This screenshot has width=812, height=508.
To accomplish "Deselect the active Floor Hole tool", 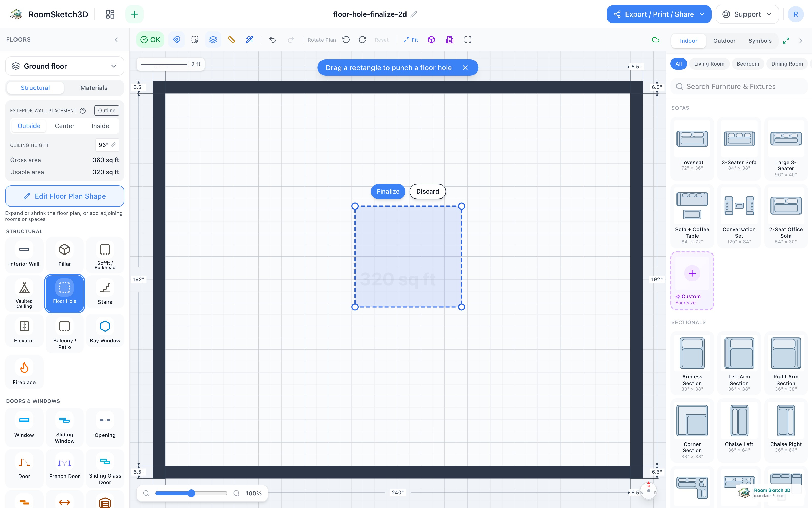I will point(64,293).
